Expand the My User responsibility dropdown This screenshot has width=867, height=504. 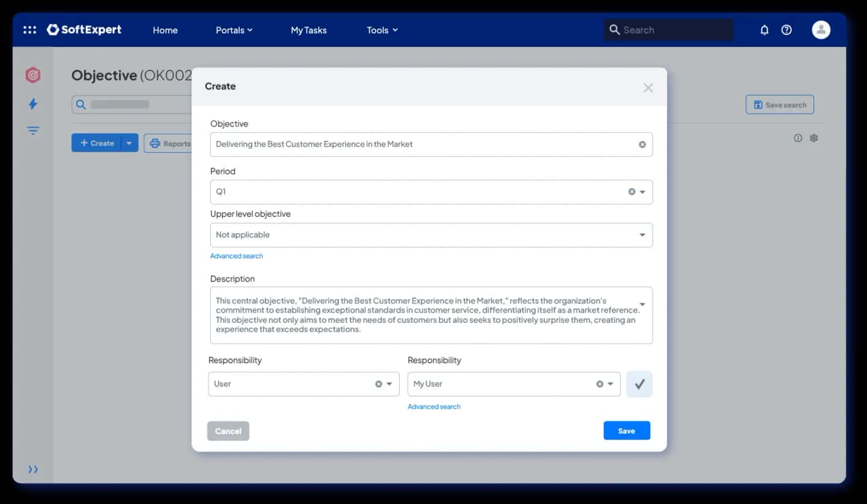click(x=611, y=384)
